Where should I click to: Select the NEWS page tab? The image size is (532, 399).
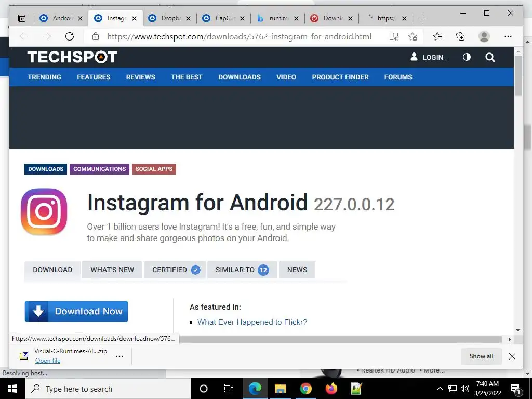click(x=297, y=270)
